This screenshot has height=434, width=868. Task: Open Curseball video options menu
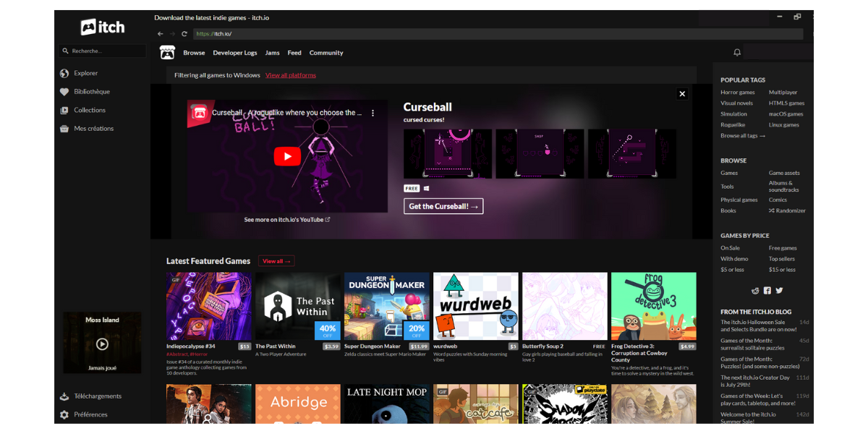(x=373, y=113)
